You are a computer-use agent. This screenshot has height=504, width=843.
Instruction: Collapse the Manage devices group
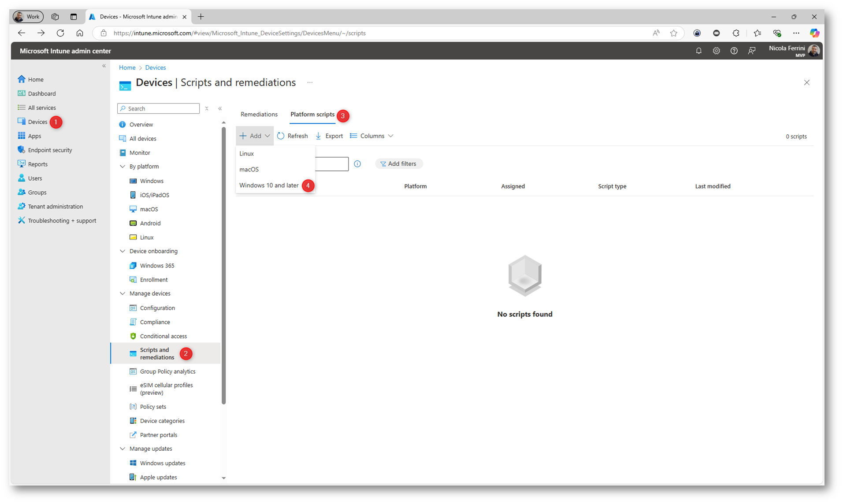pos(123,293)
